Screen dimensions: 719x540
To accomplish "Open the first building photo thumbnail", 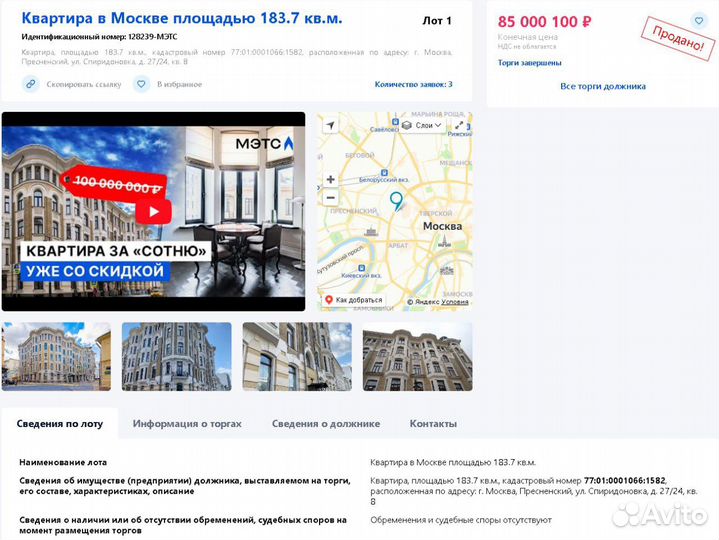I will click(x=56, y=357).
